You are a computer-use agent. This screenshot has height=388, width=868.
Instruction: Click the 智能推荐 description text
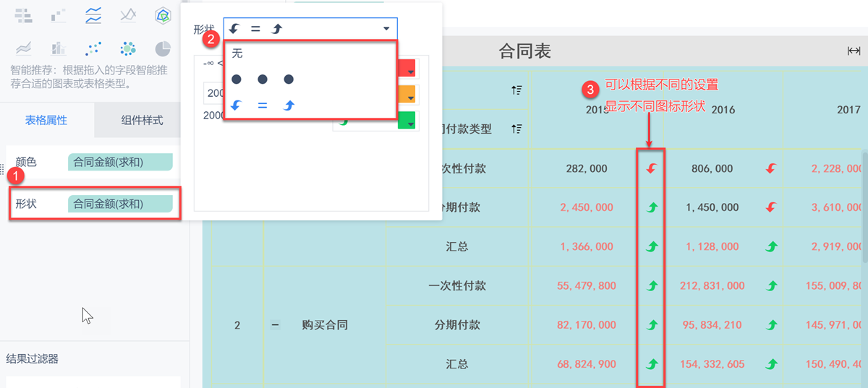90,77
